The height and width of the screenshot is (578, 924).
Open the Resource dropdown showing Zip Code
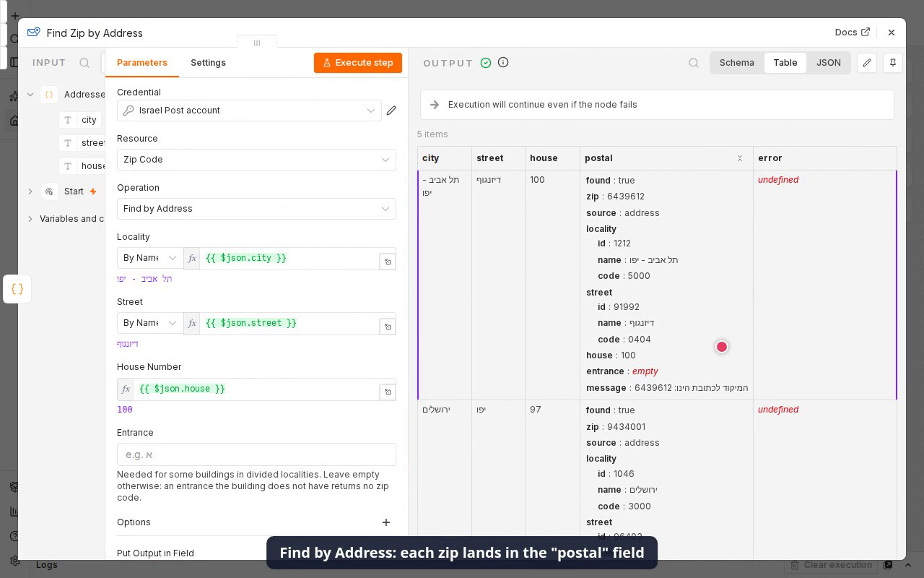point(256,160)
